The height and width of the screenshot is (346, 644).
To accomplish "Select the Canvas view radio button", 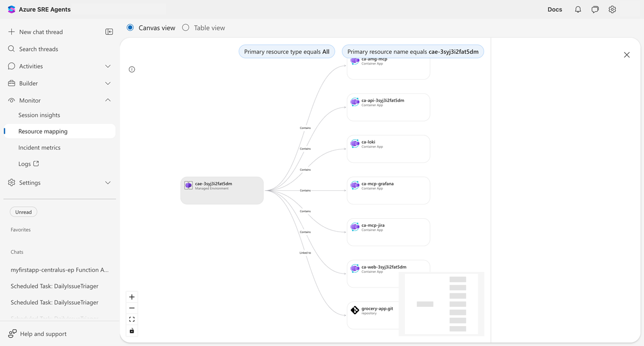I will [x=129, y=27].
